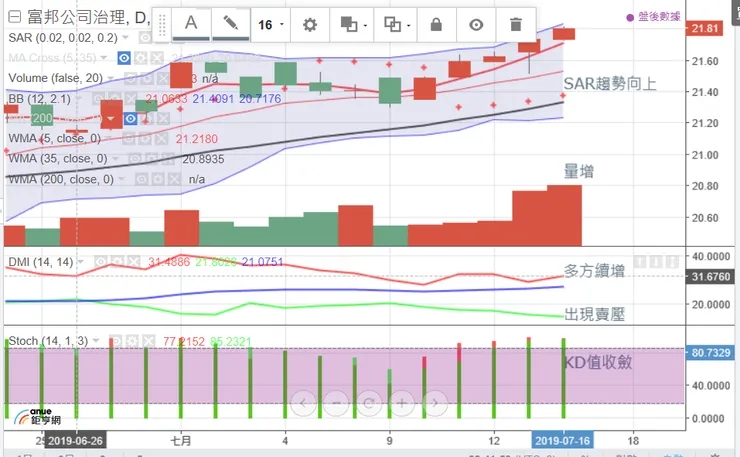The image size is (740, 457).
Task: Open WMA (200, close, 0) settings gear
Action: (158, 179)
